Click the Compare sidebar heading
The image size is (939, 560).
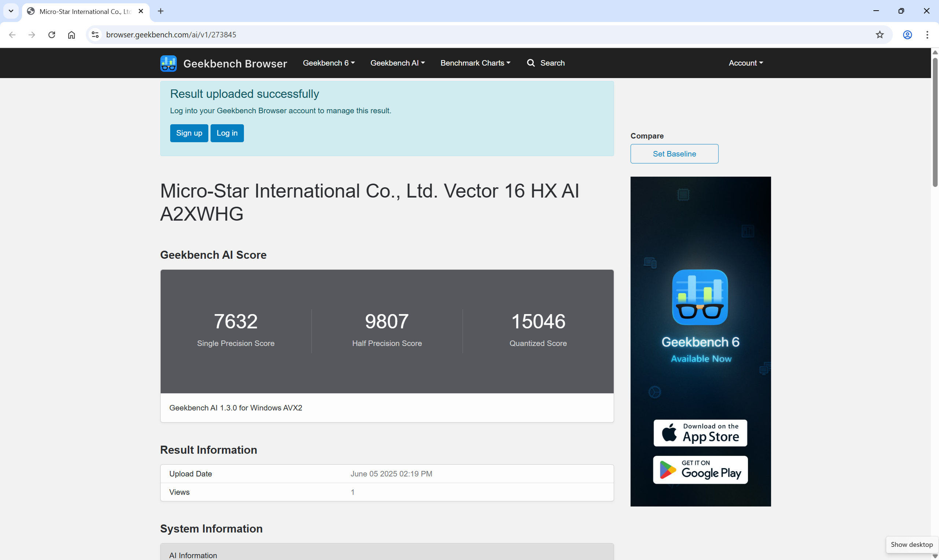(x=647, y=136)
